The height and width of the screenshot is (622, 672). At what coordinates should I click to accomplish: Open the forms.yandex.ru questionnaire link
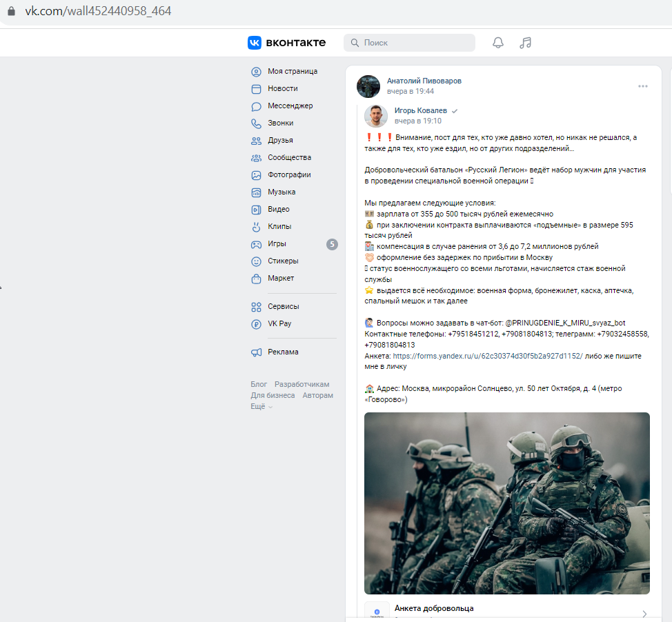pyautogui.click(x=488, y=356)
